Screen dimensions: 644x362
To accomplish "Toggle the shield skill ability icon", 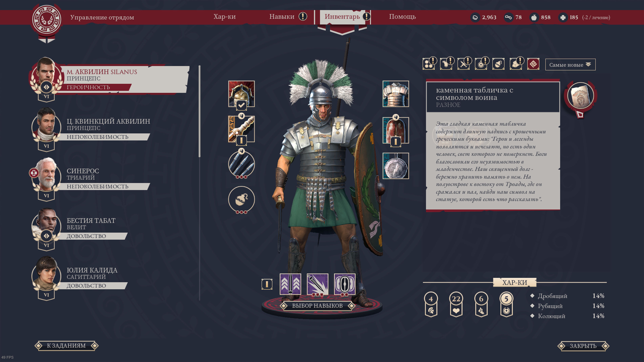I will tap(344, 284).
